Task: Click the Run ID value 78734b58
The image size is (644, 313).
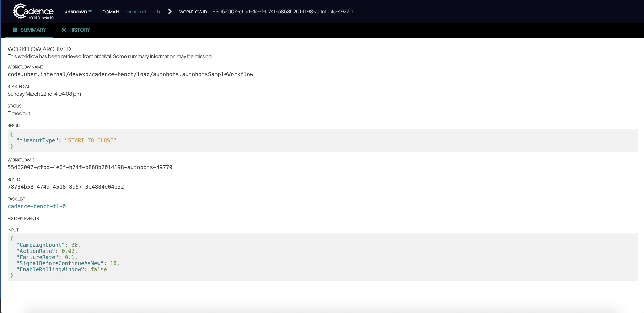Action: 66,187
